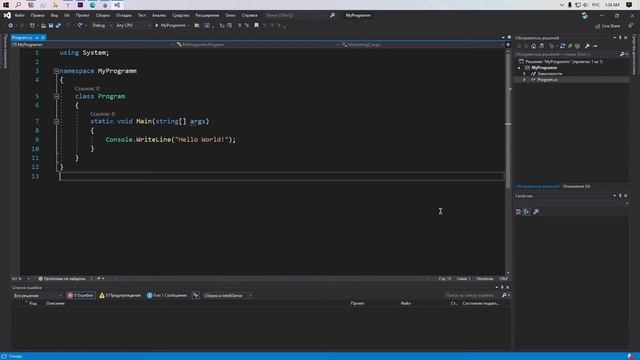Click the Save All toolbar icon
The width and height of the screenshot is (640, 360).
coord(58,25)
